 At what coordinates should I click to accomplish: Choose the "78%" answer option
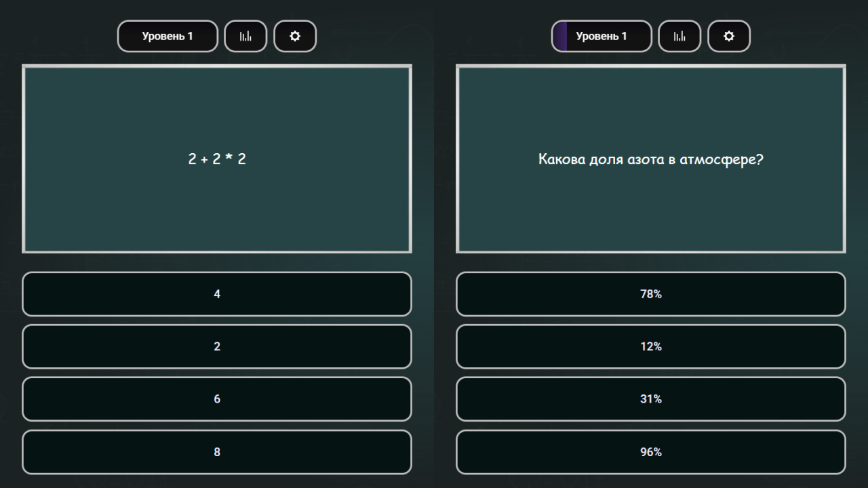(651, 294)
